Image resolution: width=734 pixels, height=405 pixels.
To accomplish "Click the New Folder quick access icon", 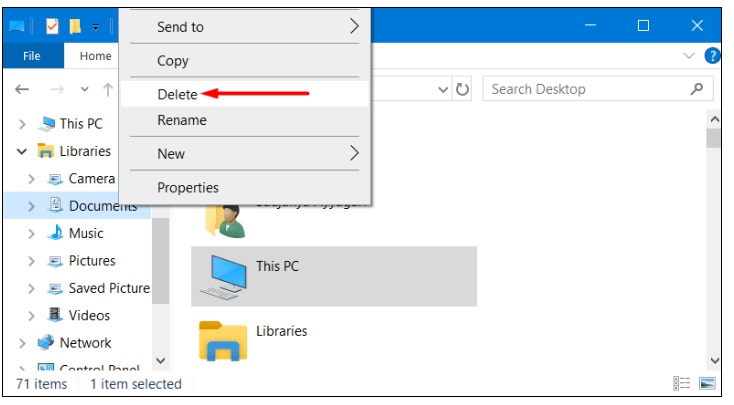I will point(75,26).
